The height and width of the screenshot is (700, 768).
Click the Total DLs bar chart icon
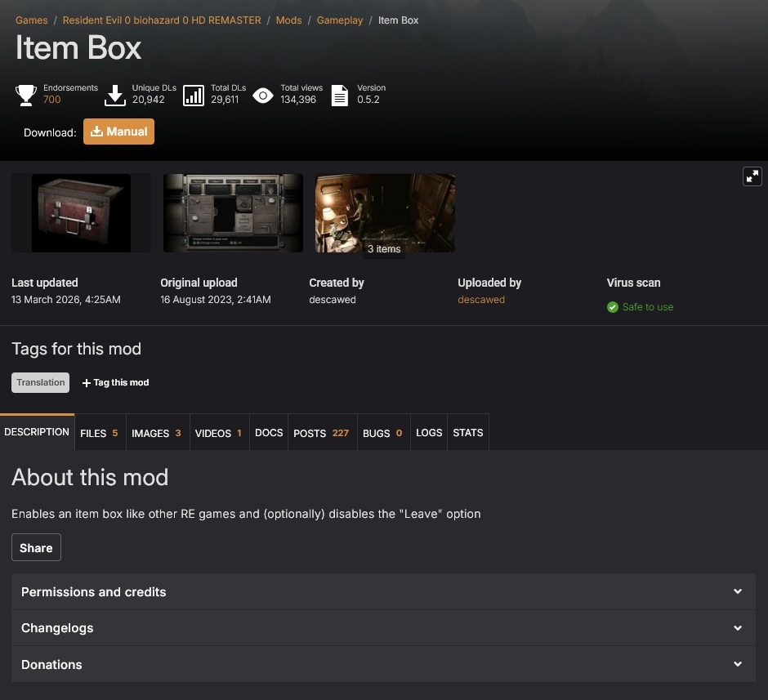(x=194, y=95)
